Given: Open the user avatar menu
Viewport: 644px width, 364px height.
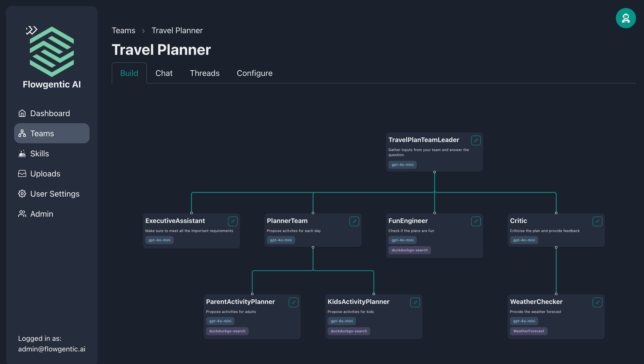Looking at the screenshot, I should [626, 18].
